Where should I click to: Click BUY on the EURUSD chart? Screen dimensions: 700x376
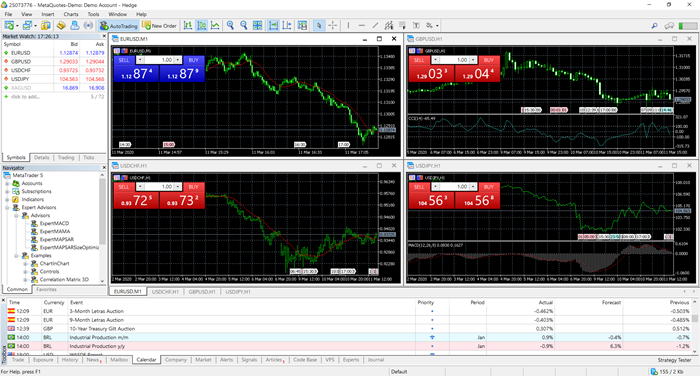pyautogui.click(x=193, y=60)
